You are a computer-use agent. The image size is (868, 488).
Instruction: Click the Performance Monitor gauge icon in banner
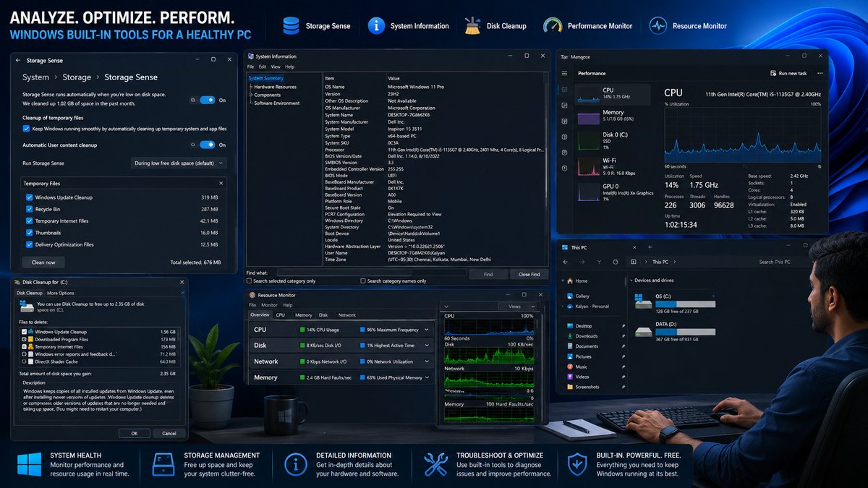(553, 25)
